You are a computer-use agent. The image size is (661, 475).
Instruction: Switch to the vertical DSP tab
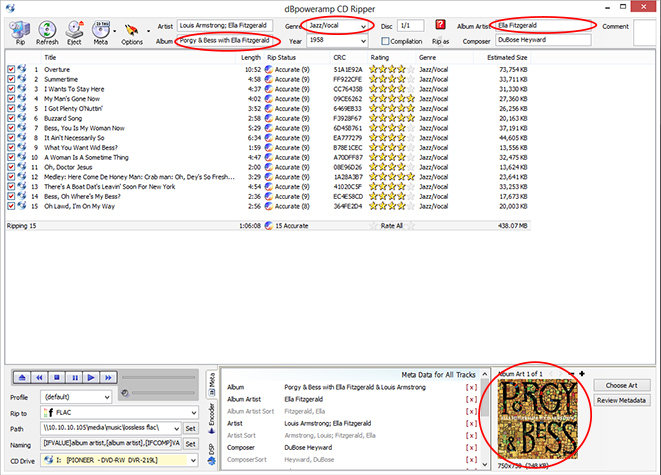(212, 454)
